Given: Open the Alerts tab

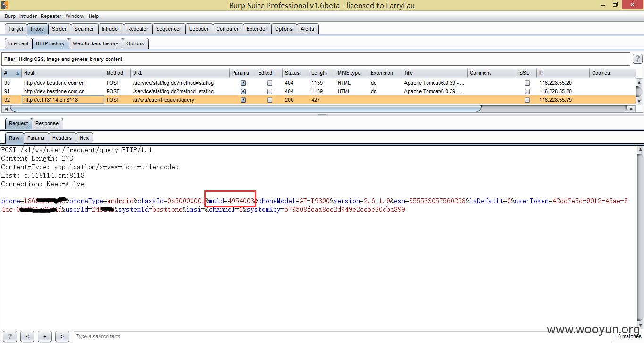Looking at the screenshot, I should click(307, 29).
